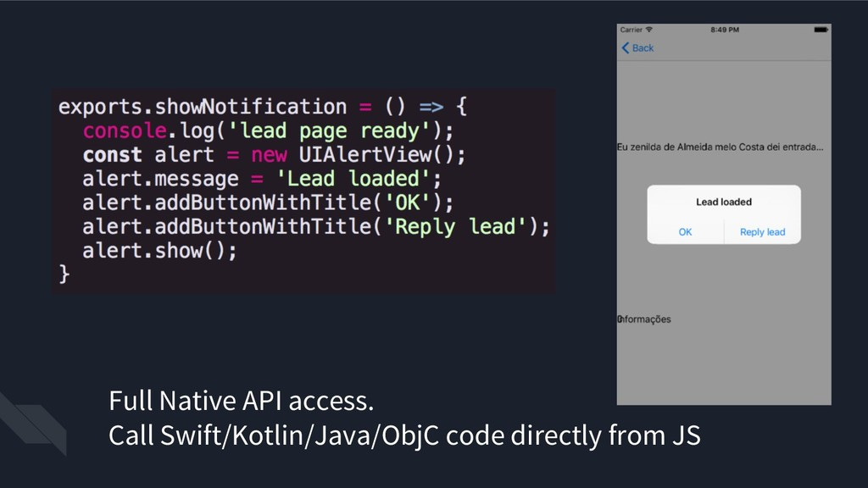Click the 'Call Swift/Kotlin/Java/ObjC code' caption line

pos(404,435)
